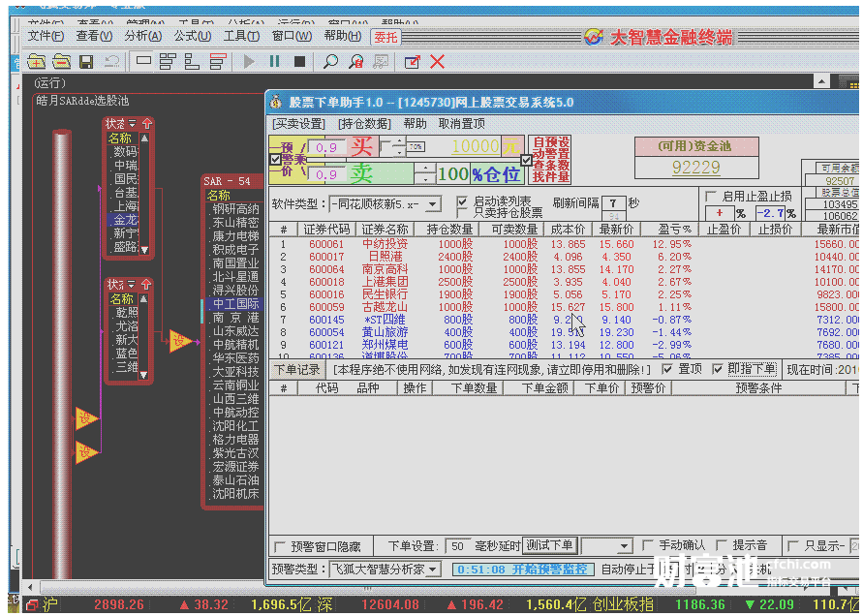
Task: Open the 预警类型 飞狐大智慧分析家 dropdown
Action: 434,569
